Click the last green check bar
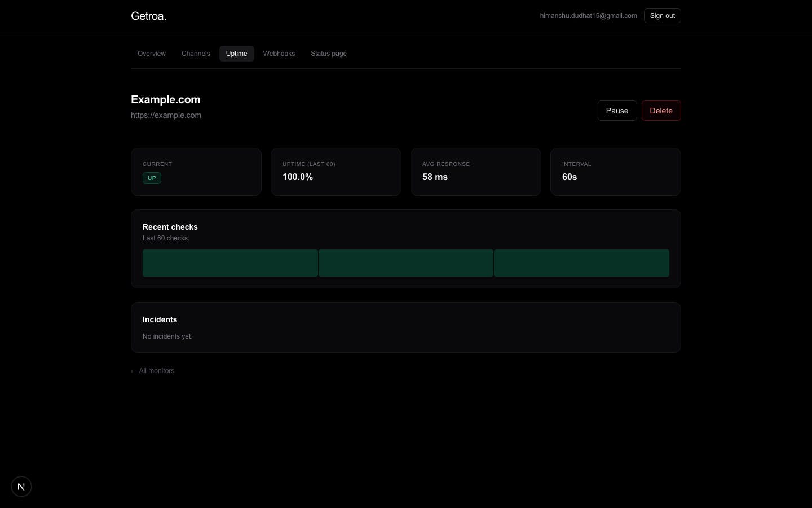Screen dimensions: 812x508 [581, 263]
